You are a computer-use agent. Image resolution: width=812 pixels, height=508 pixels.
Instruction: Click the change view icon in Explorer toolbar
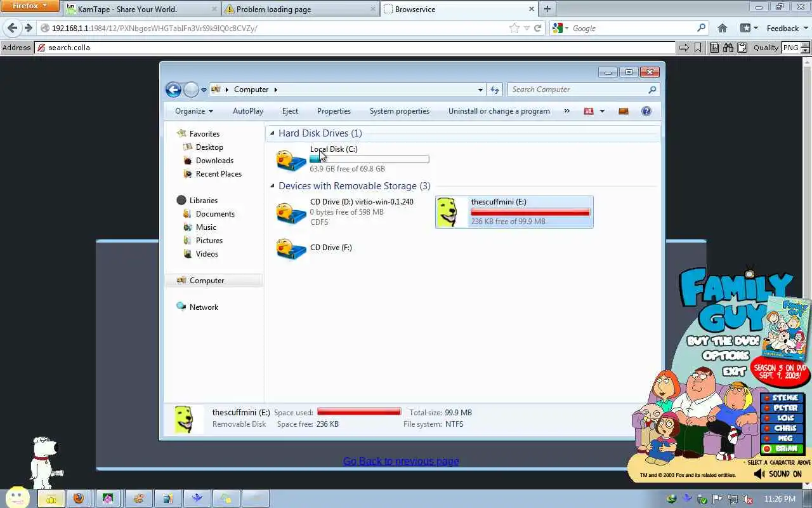pos(589,111)
